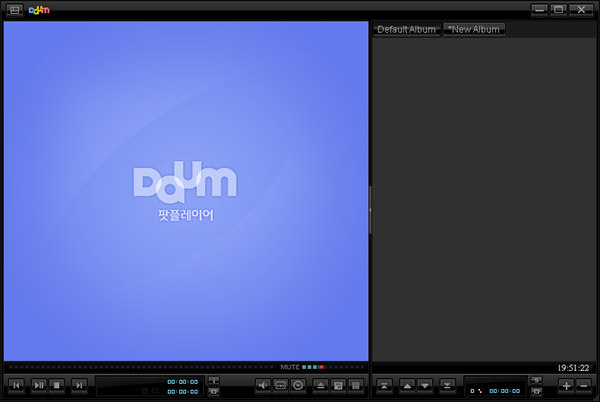Click the player elapsed time display
Screen dimensions: 600x402
tap(183, 382)
